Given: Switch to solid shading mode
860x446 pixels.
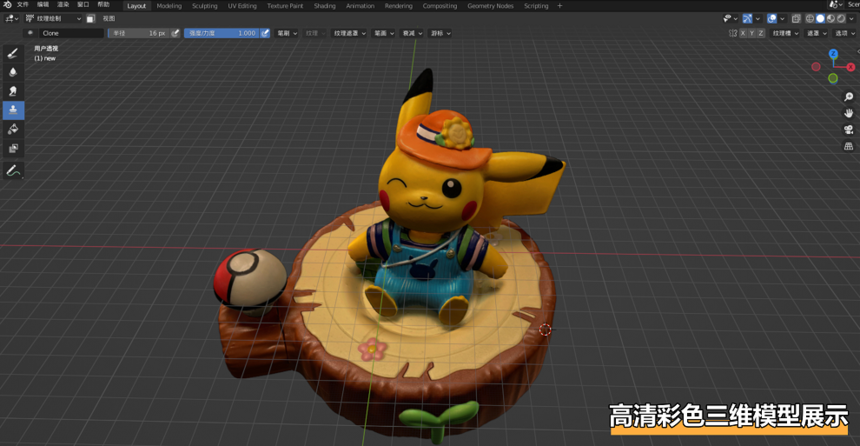Looking at the screenshot, I should pyautogui.click(x=821, y=19).
